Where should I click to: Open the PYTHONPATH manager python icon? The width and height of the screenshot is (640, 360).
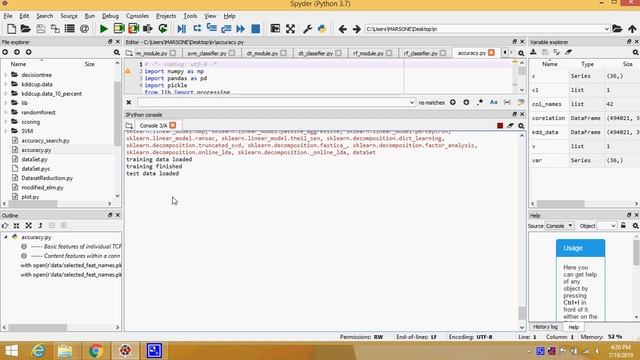(322, 29)
